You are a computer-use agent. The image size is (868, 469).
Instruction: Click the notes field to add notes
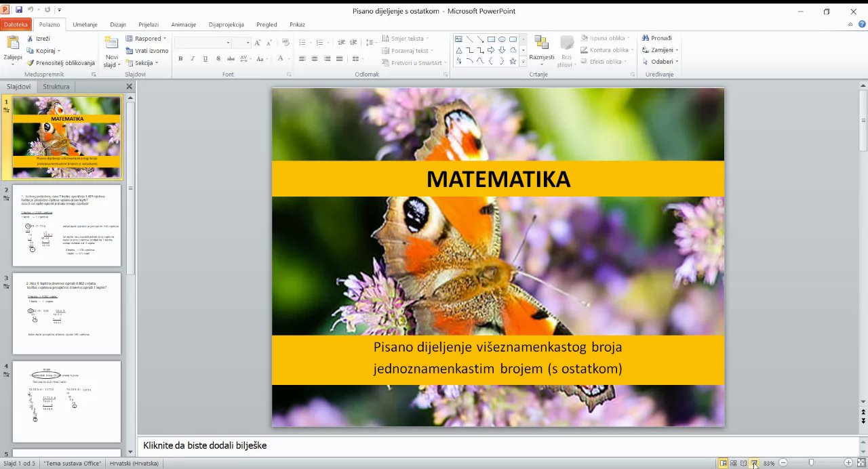coord(498,446)
